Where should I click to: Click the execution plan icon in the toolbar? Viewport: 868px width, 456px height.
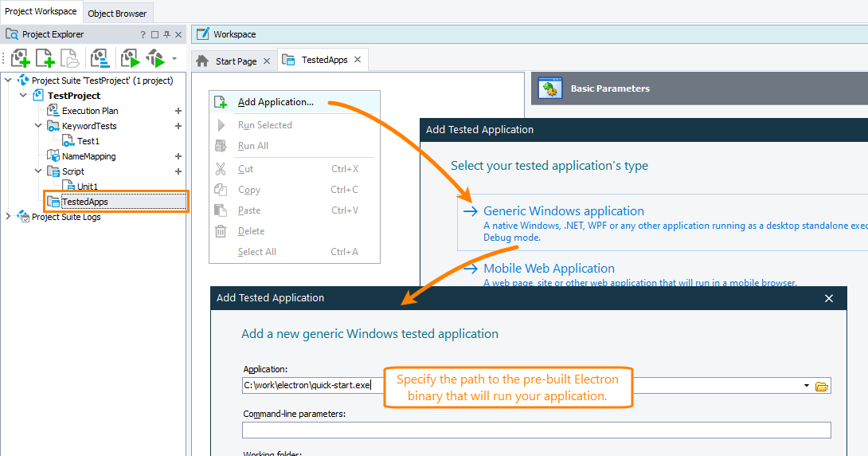point(100,58)
